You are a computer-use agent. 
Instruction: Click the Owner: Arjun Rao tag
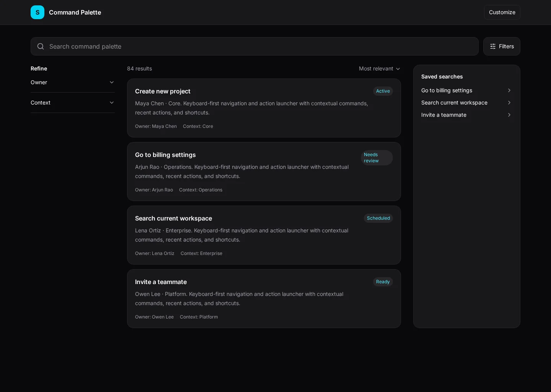154,190
